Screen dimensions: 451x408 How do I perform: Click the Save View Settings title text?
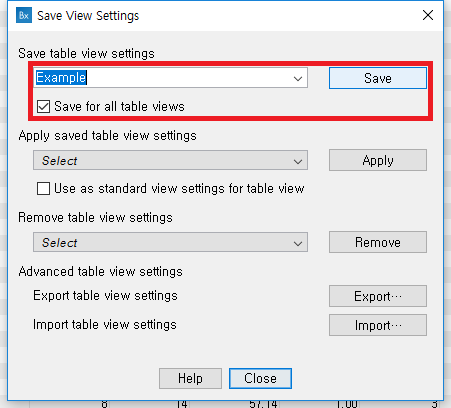[88, 16]
